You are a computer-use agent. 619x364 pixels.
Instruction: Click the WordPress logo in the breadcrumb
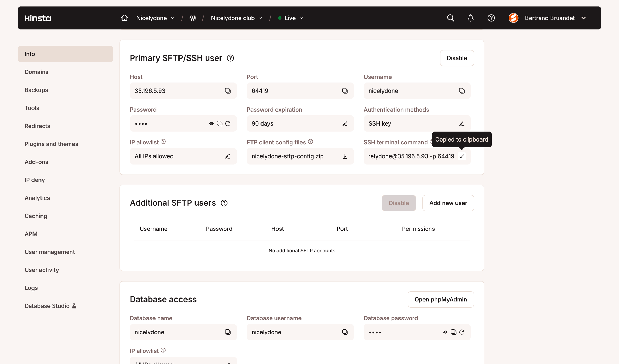(x=192, y=18)
